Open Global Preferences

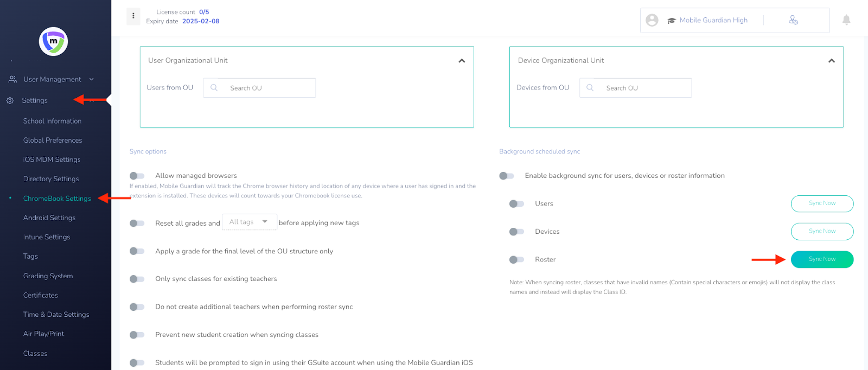click(53, 140)
